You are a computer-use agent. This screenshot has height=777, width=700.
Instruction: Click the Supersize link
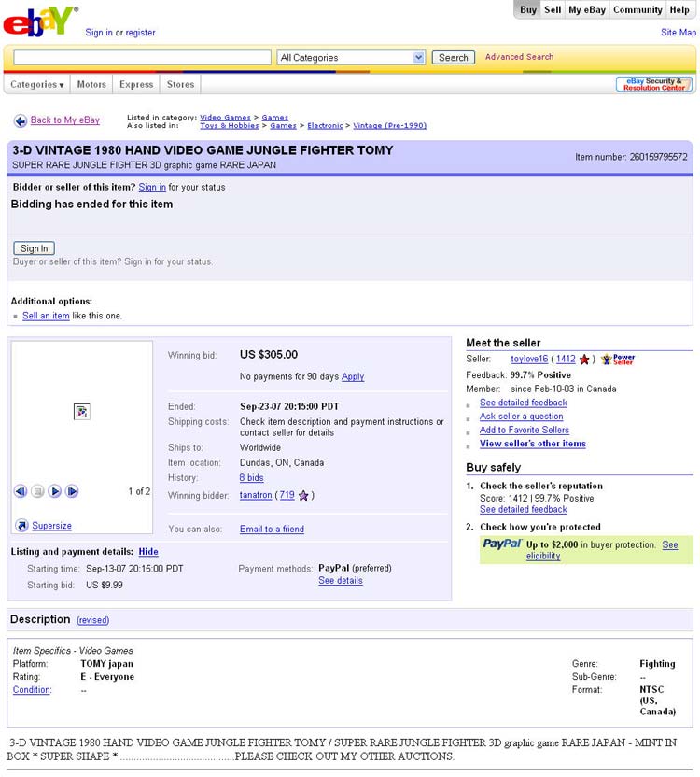point(52,526)
